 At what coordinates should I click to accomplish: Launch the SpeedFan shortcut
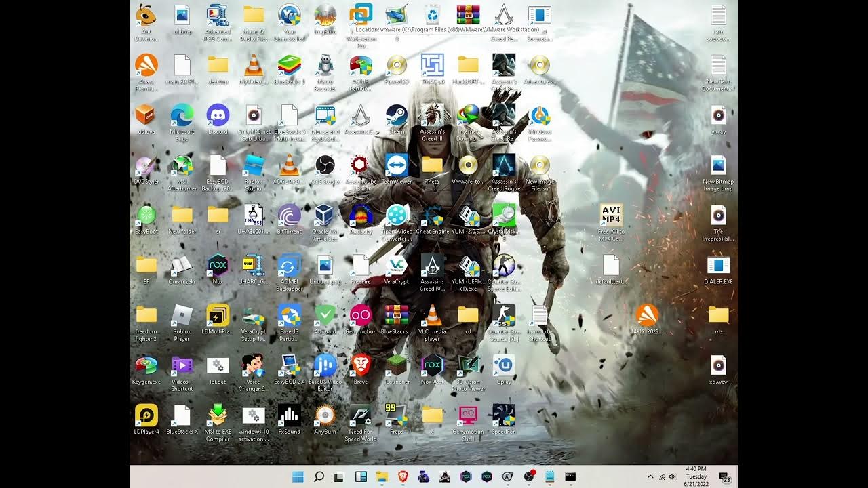[504, 420]
